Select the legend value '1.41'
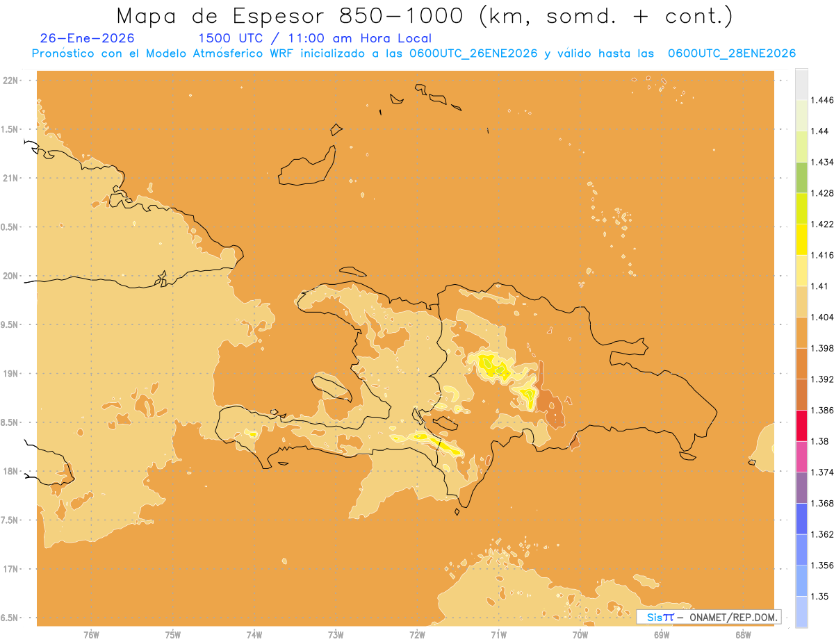 point(819,286)
